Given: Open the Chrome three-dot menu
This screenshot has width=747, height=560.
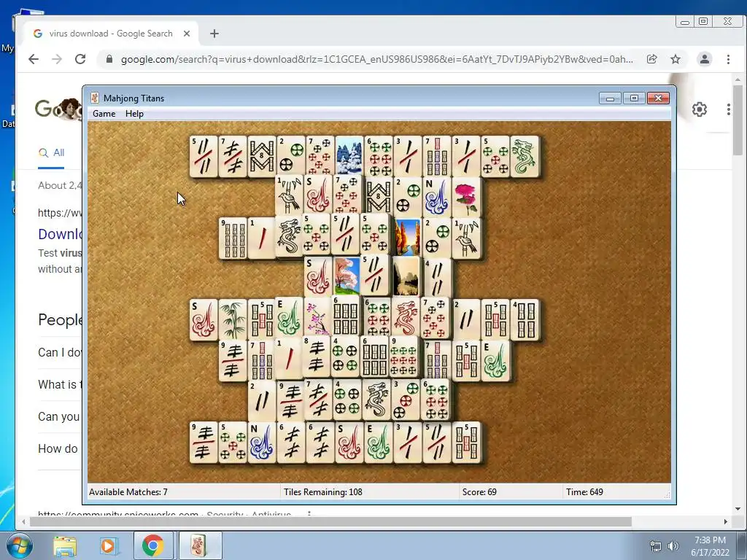Looking at the screenshot, I should pos(728,59).
